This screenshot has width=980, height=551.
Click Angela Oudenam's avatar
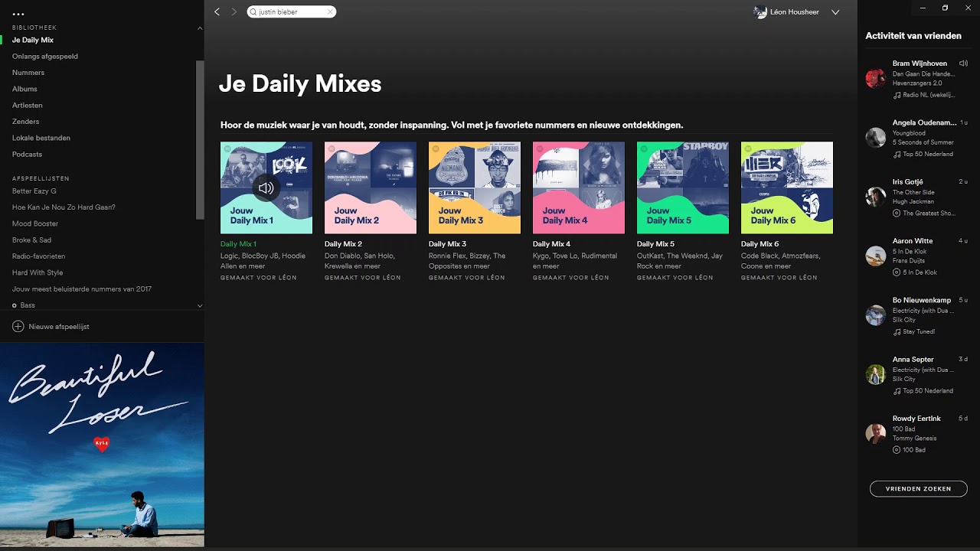876,137
